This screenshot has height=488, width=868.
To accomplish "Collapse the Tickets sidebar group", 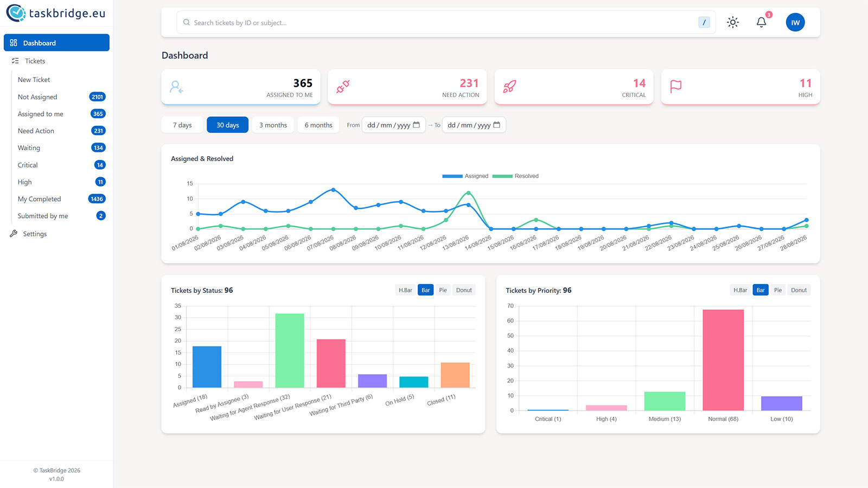I will click(x=56, y=61).
